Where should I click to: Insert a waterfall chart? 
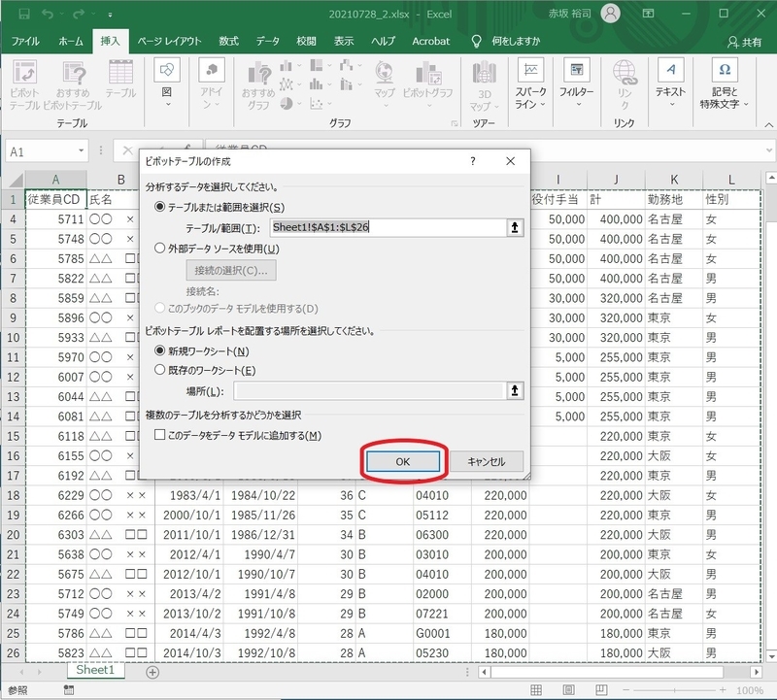[350, 65]
